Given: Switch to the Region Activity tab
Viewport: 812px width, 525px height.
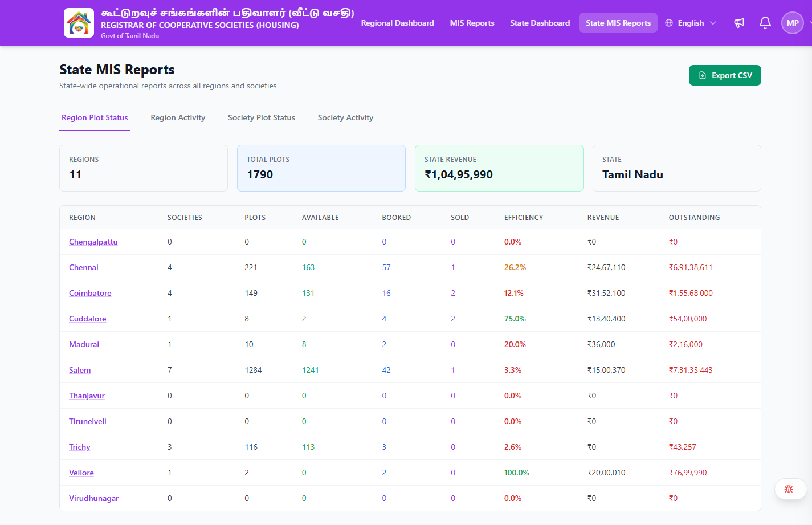Looking at the screenshot, I should click(178, 117).
